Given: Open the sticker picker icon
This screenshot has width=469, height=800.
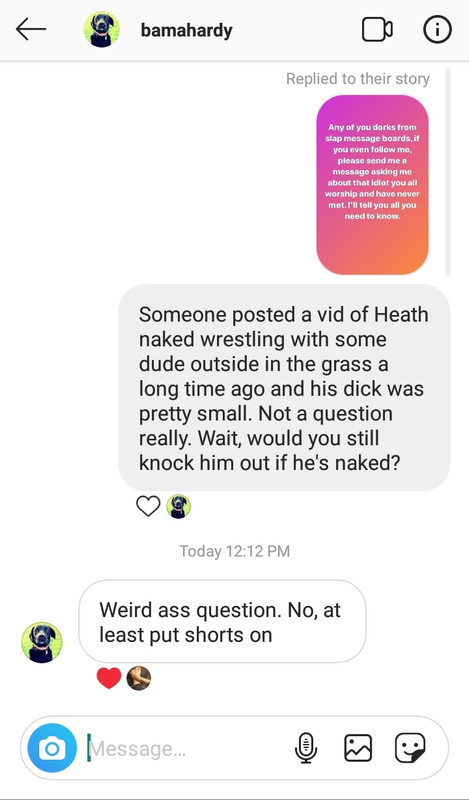Looking at the screenshot, I should (x=410, y=748).
